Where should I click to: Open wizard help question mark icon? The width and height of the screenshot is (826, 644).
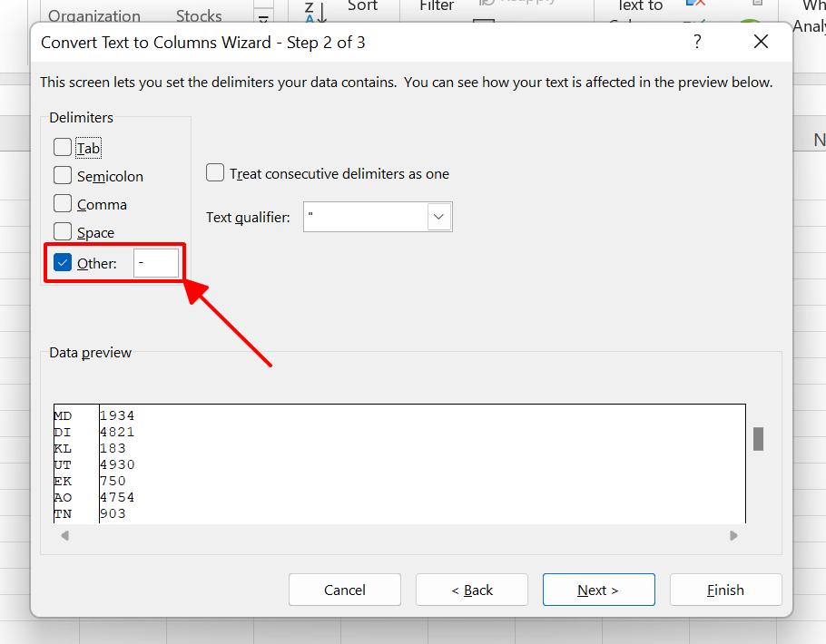(x=697, y=41)
